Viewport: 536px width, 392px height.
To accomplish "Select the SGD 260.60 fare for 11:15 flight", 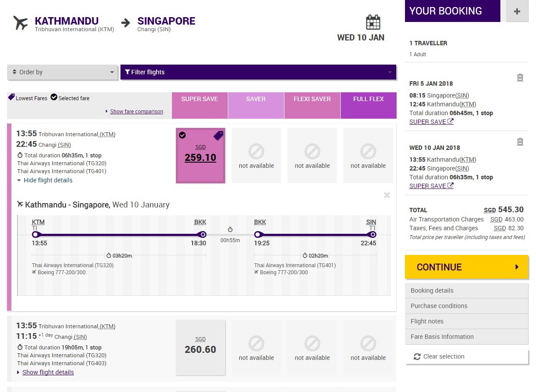I will 201,347.
